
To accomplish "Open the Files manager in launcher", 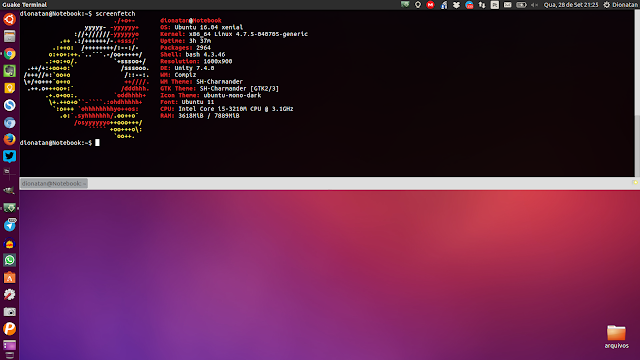I will point(9,36).
